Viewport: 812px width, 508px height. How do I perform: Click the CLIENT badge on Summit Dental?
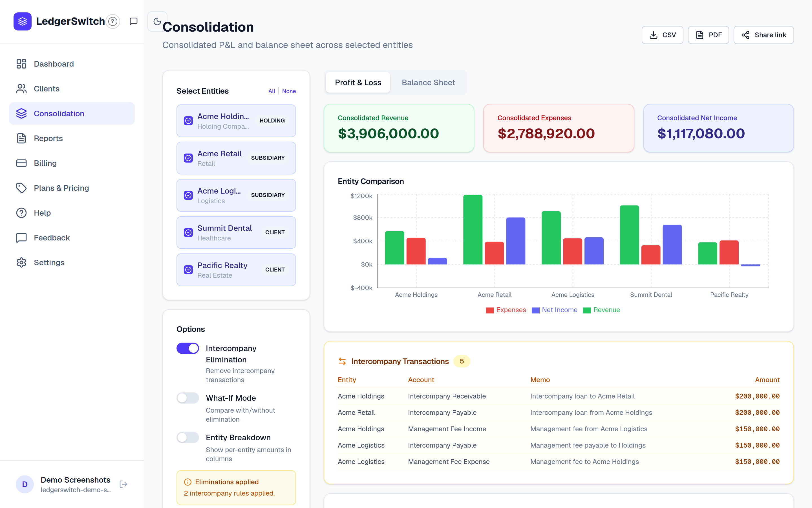pyautogui.click(x=275, y=233)
